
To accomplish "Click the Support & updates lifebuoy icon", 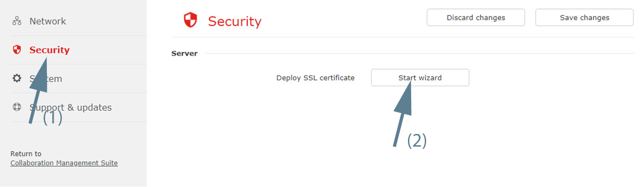I will point(17,107).
